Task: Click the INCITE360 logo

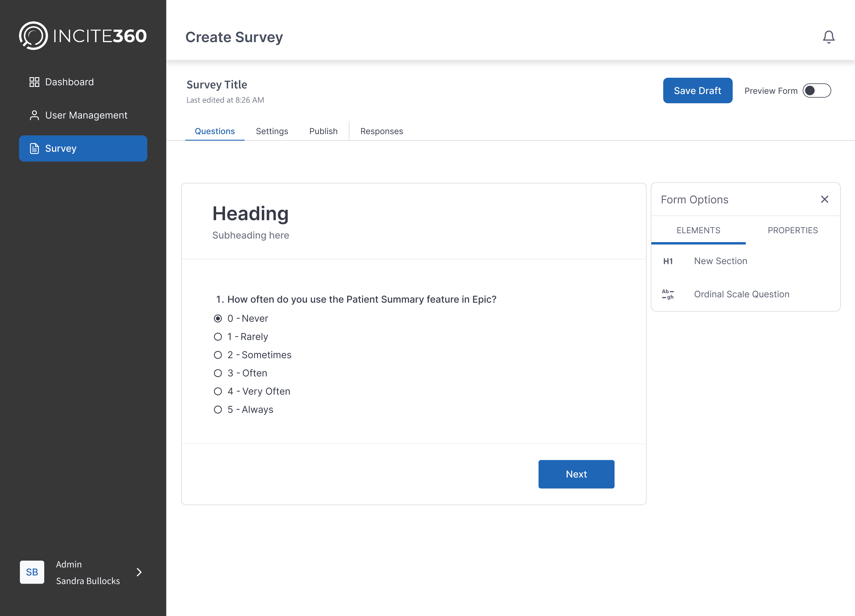Action: pos(83,36)
